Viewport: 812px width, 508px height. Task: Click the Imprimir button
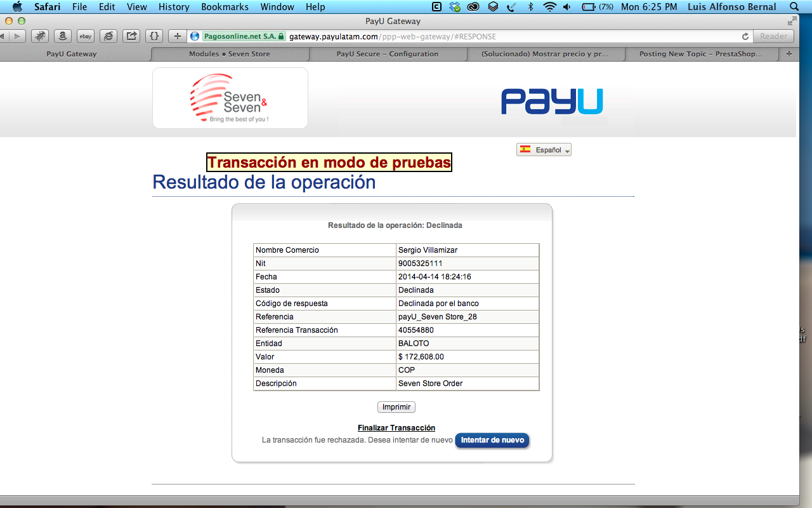click(x=396, y=407)
